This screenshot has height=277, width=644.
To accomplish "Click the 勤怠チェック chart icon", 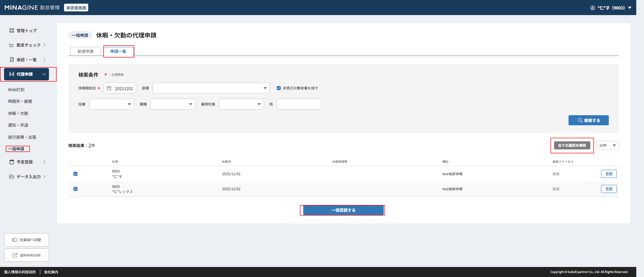I will [12, 45].
